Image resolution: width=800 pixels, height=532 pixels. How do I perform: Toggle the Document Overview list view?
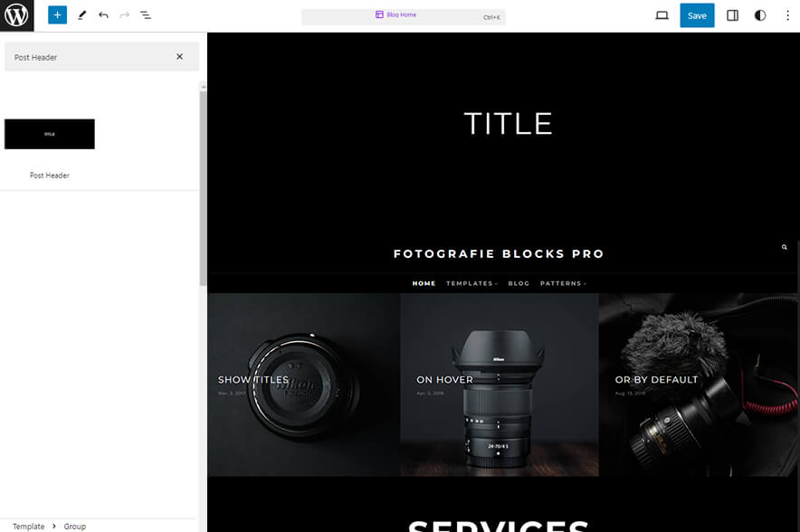tap(146, 14)
